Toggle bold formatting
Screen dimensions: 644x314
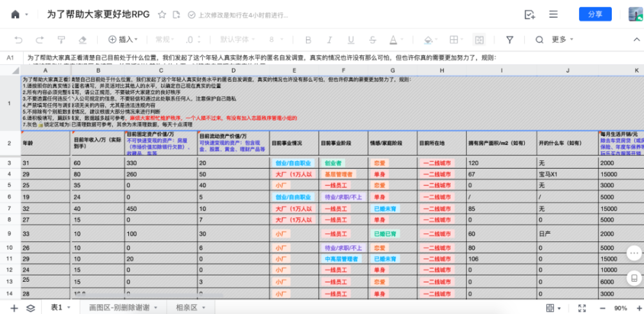tap(308, 40)
